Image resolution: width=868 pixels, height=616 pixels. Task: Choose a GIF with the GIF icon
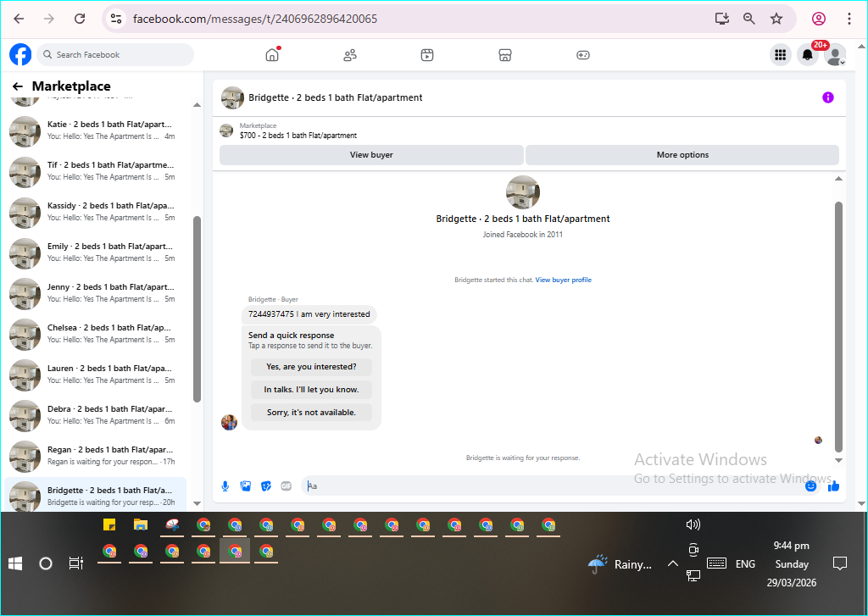point(287,486)
